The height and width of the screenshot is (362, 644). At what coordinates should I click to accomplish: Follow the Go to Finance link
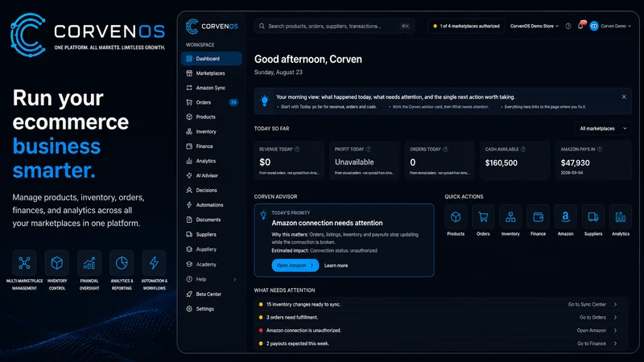(x=592, y=343)
